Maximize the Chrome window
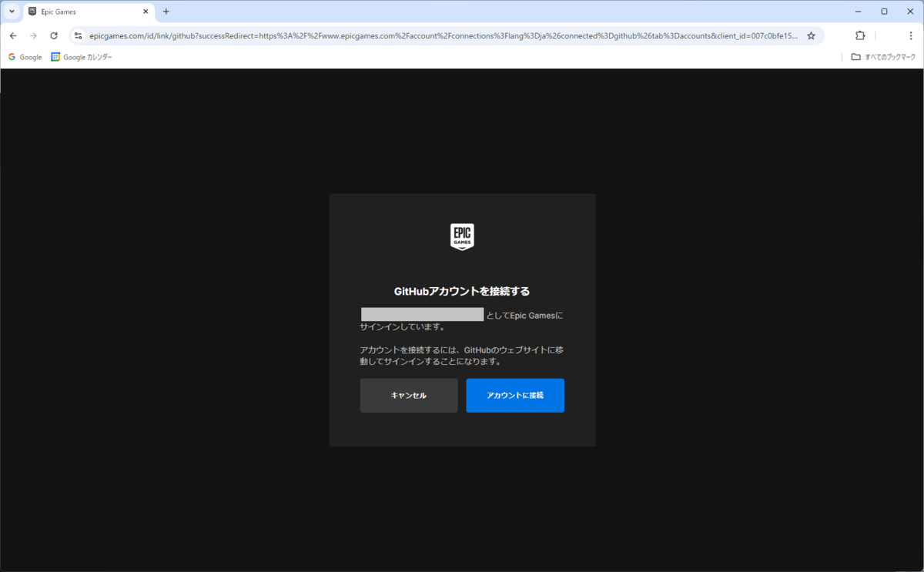This screenshot has width=924, height=572. point(884,12)
